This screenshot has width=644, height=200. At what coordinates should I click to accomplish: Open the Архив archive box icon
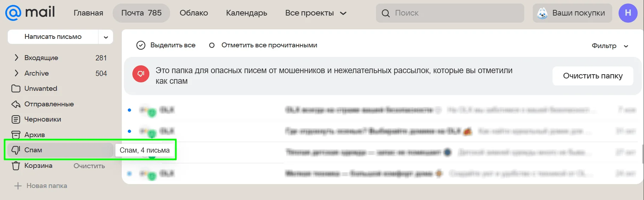pyautogui.click(x=16, y=135)
